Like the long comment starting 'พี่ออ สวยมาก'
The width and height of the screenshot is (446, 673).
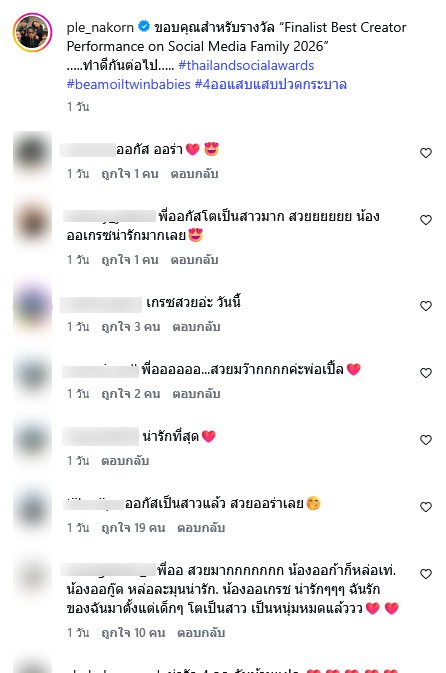425,573
